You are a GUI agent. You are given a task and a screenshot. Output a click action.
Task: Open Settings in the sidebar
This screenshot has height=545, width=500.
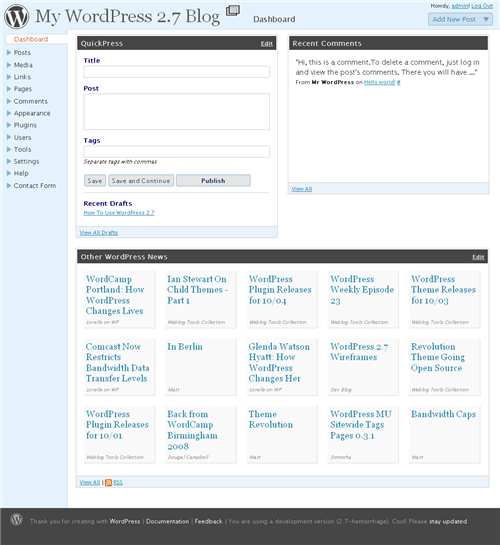pyautogui.click(x=26, y=161)
